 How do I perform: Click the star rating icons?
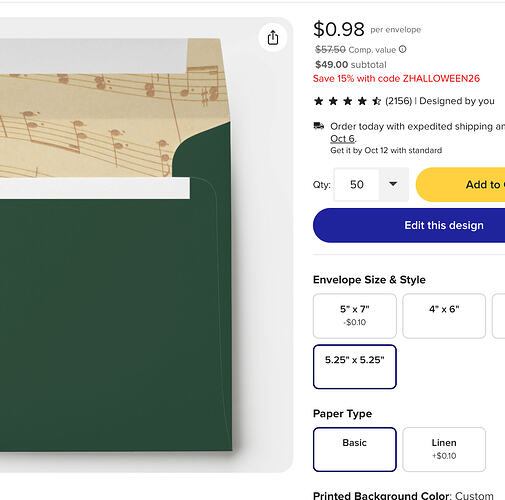pyautogui.click(x=347, y=101)
